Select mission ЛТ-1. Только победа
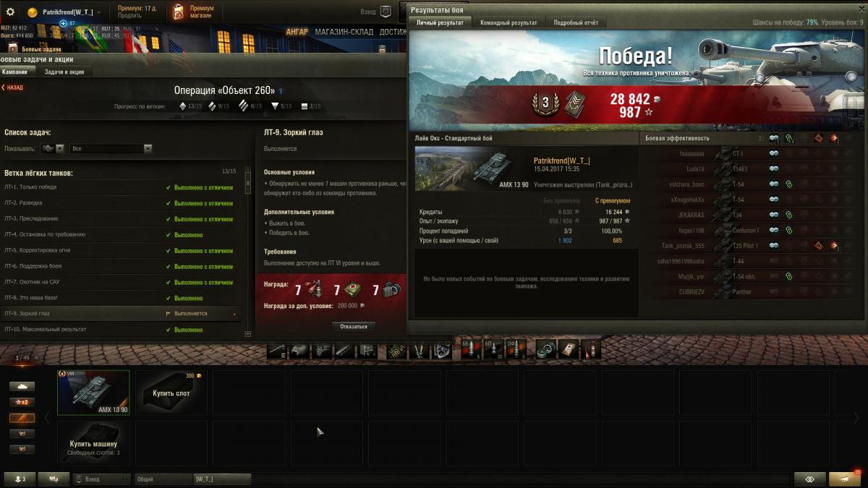This screenshot has width=868, height=488. tap(121, 187)
